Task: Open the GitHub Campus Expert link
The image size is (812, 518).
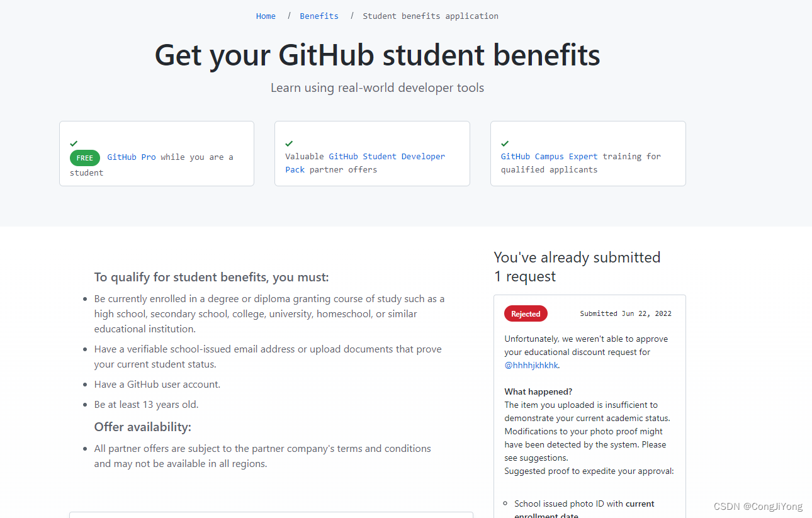Action: pyautogui.click(x=548, y=156)
